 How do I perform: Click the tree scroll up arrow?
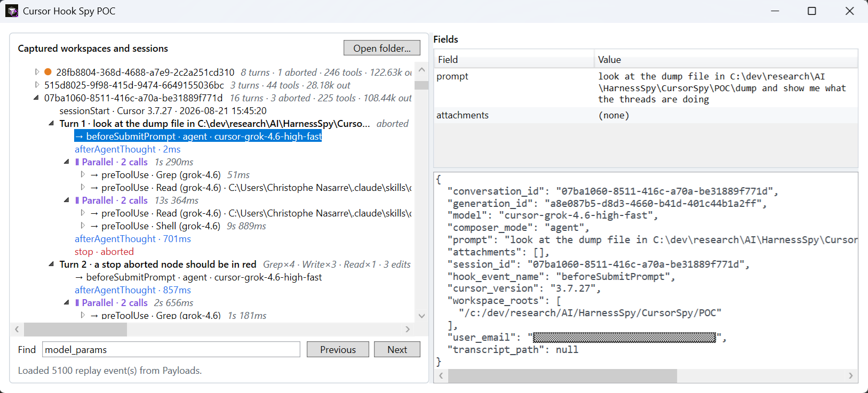[421, 70]
